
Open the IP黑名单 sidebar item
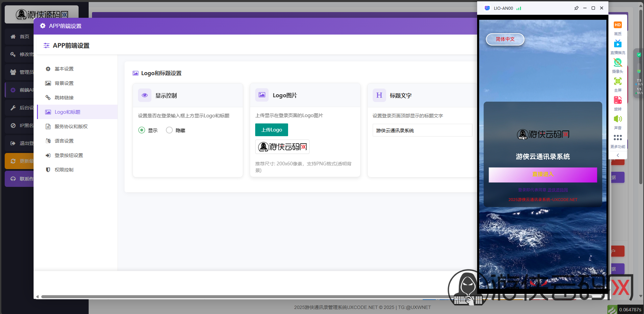pos(20,125)
